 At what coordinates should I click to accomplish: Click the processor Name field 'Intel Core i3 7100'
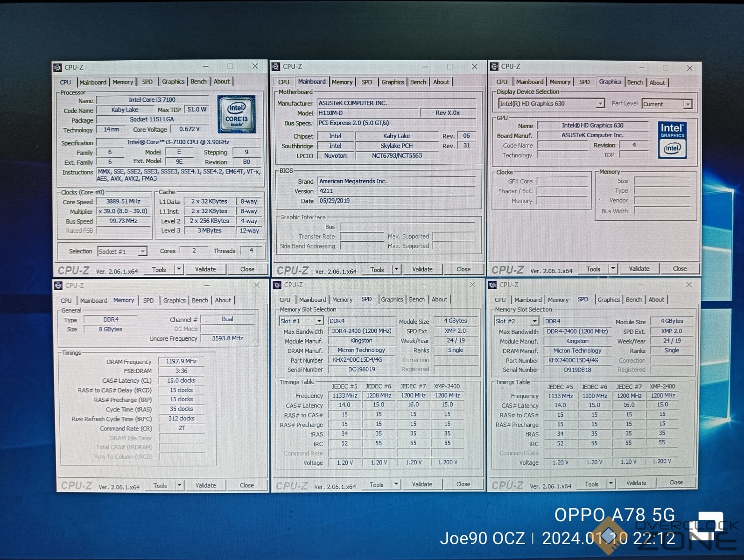152,100
